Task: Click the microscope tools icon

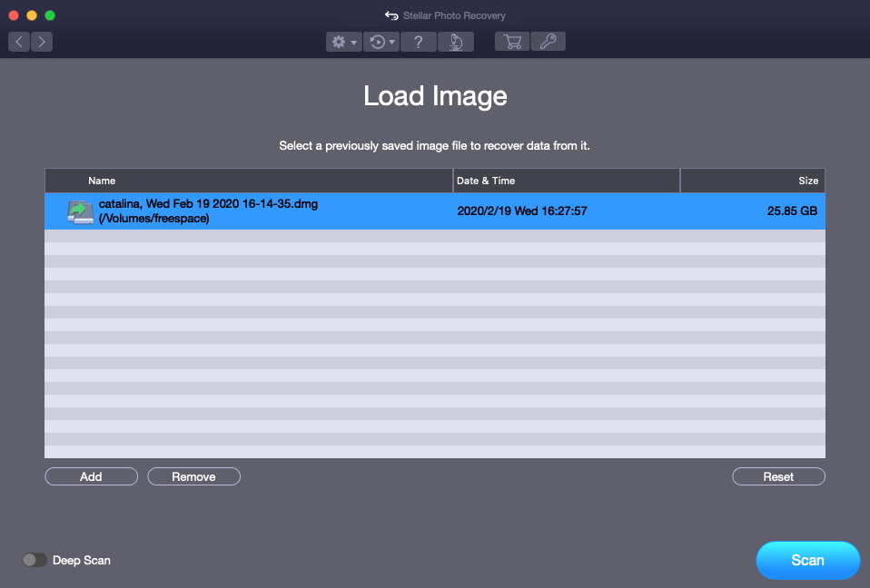Action: pos(456,42)
